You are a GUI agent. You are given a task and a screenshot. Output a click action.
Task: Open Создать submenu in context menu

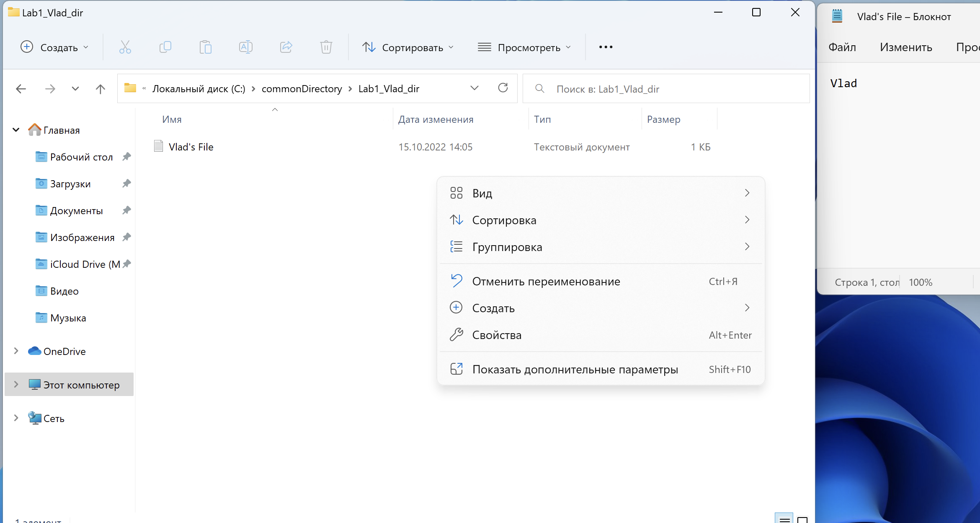click(x=493, y=308)
